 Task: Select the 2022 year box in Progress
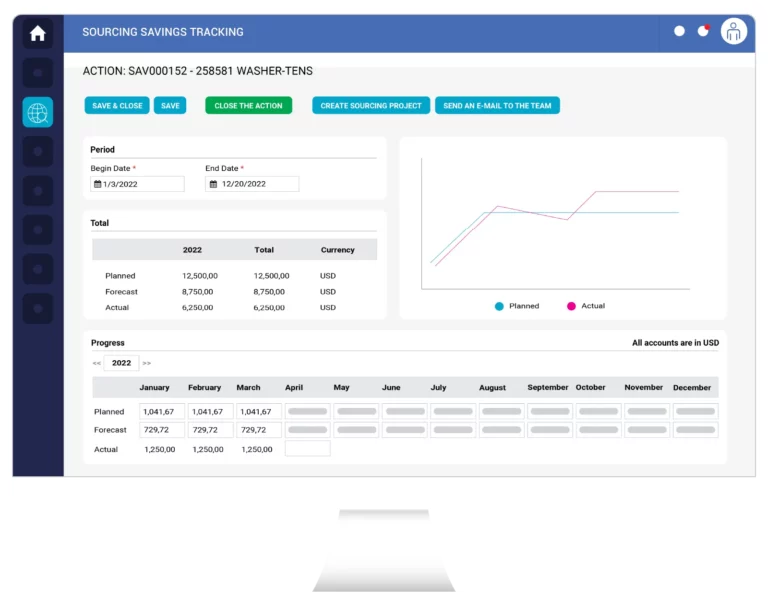pyautogui.click(x=121, y=363)
